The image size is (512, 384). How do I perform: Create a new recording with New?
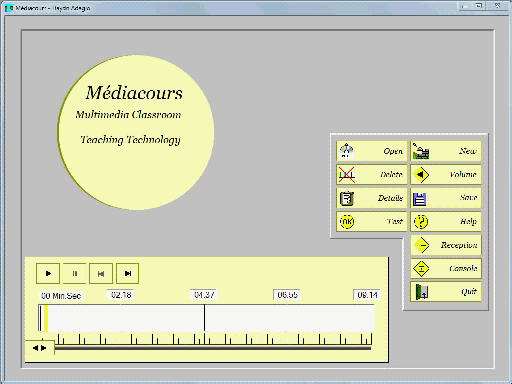[x=446, y=151]
